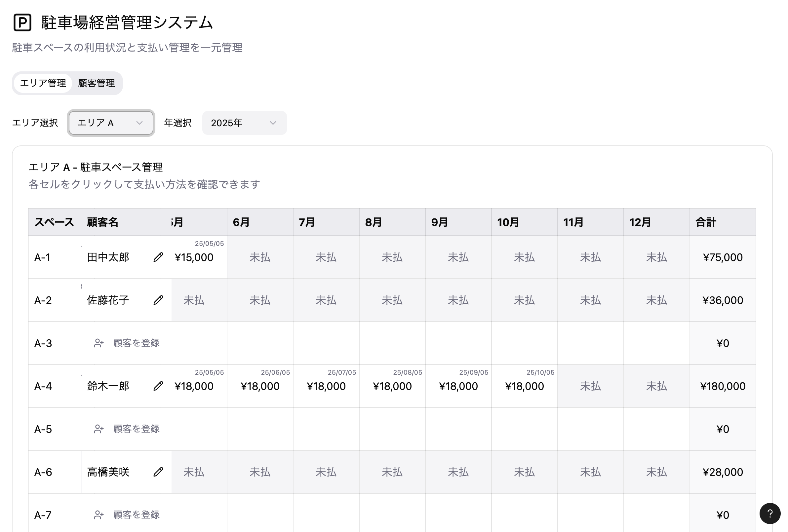Edit customer 田中太郎 with the pencil icon
This screenshot has width=788, height=532.
158,257
